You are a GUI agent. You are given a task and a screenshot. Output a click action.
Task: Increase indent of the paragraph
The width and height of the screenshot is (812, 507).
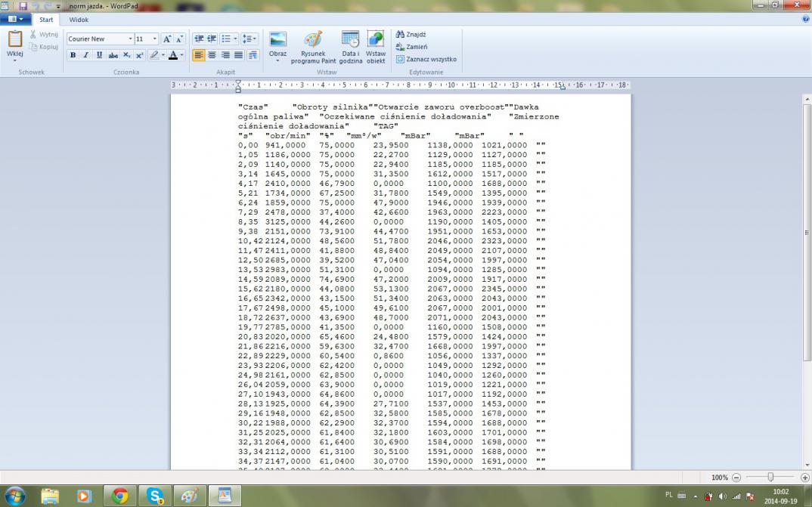[x=212, y=39]
